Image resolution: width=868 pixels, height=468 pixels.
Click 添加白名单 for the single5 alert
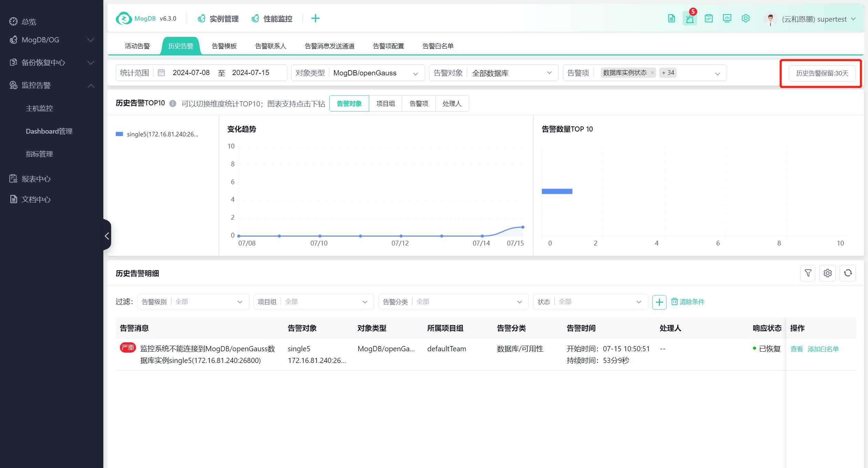pos(823,349)
